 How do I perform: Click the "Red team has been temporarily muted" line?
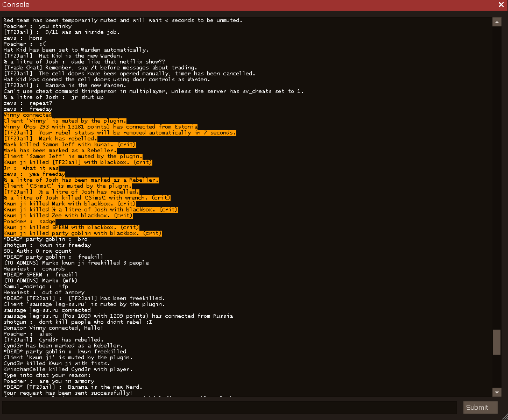pyautogui.click(x=123, y=20)
